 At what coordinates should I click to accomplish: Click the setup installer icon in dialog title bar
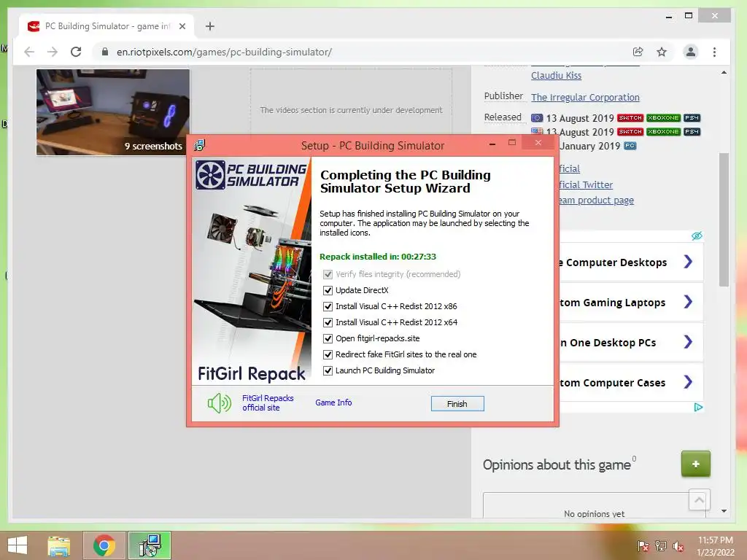pos(200,145)
